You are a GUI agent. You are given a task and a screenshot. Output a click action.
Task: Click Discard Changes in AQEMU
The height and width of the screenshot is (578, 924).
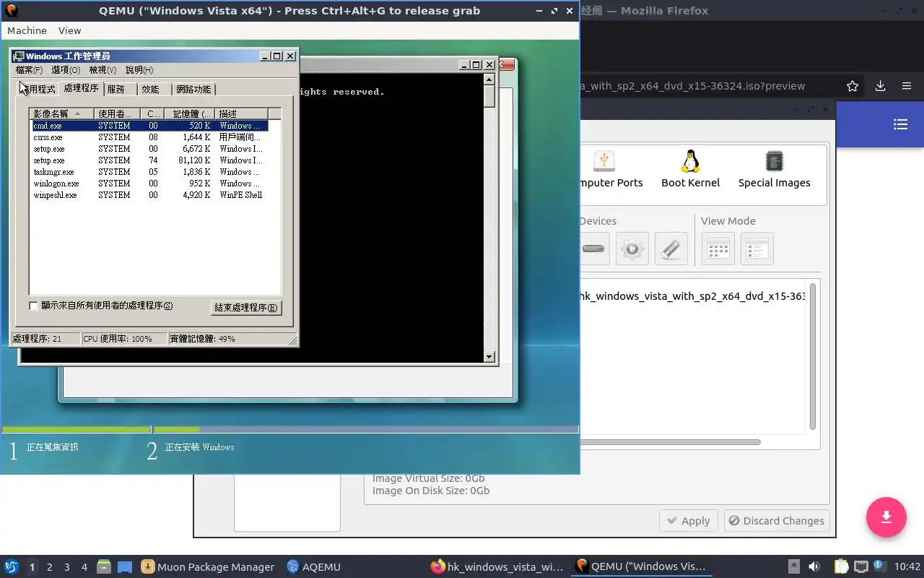click(776, 521)
